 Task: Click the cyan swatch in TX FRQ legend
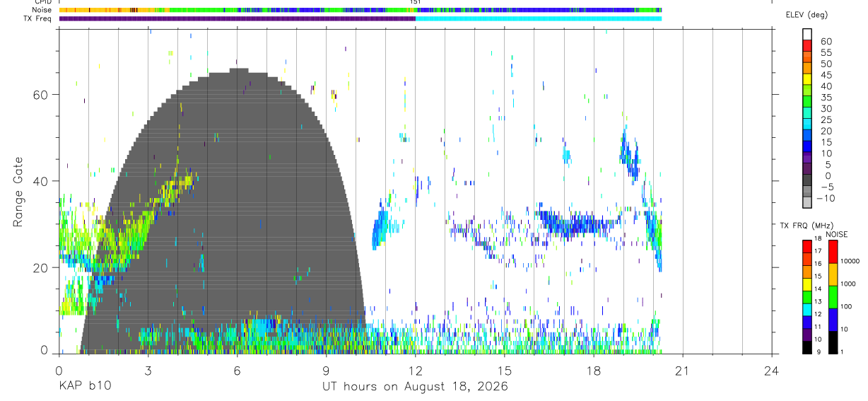coord(807,308)
